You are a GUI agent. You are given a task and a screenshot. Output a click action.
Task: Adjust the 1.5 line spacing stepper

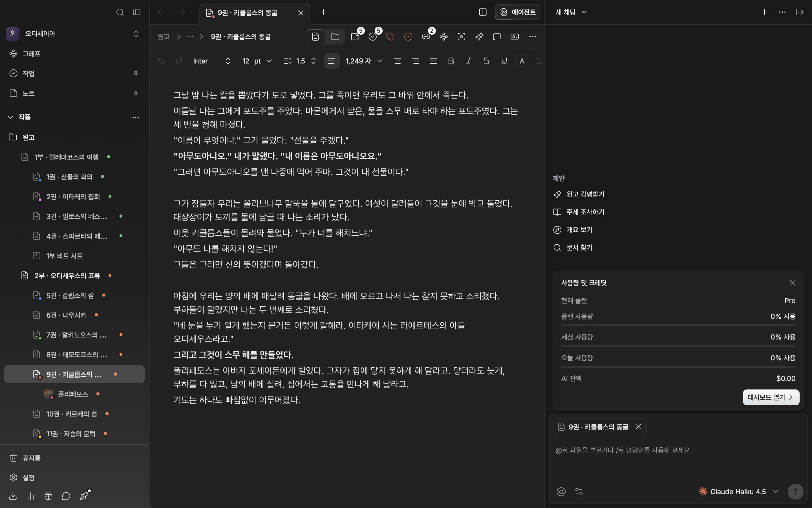coord(300,61)
